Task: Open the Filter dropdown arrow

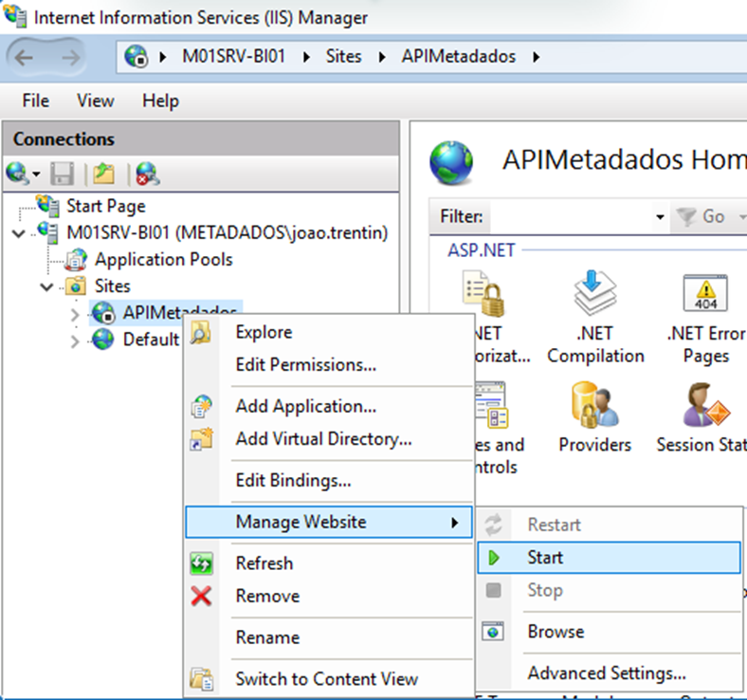Action: (660, 217)
